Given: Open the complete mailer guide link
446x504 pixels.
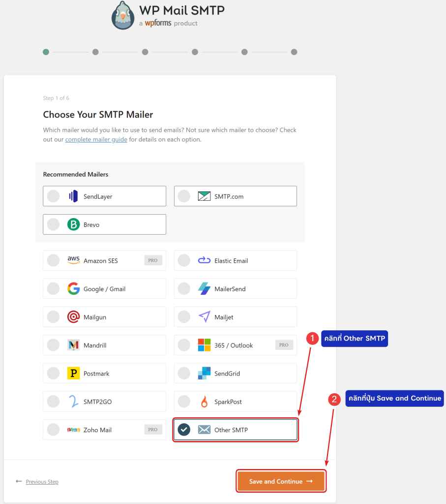Looking at the screenshot, I should [x=96, y=140].
